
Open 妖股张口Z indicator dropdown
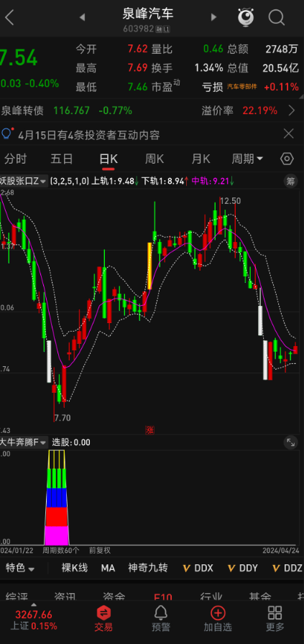tap(24, 181)
